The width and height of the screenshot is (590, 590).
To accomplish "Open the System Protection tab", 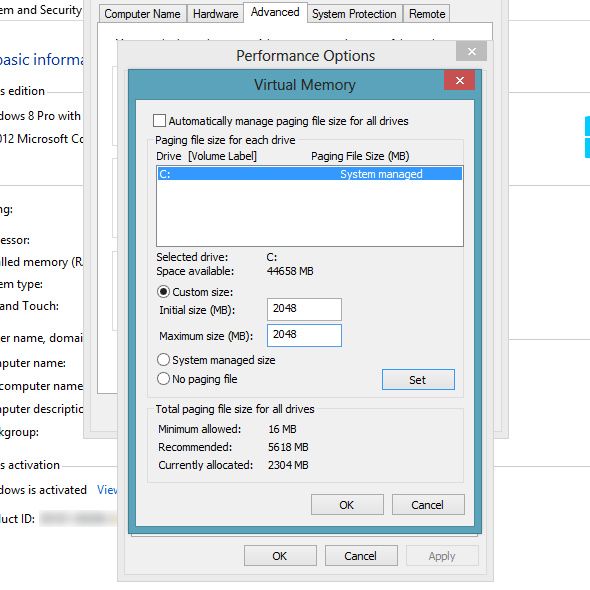I will [354, 14].
